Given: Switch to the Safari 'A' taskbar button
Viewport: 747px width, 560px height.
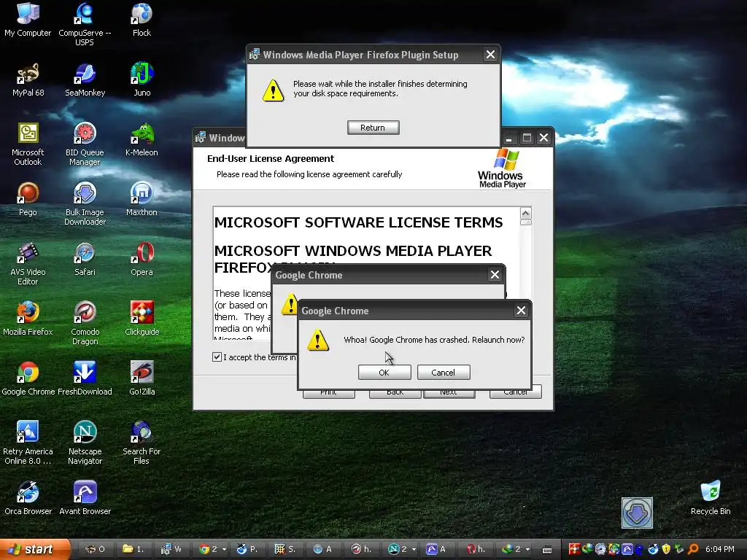Looking at the screenshot, I should point(323,550).
